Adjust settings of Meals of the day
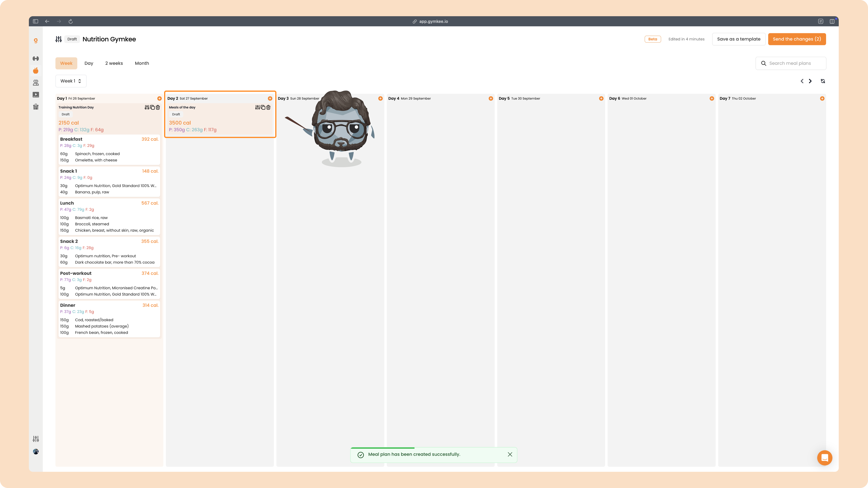The height and width of the screenshot is (488, 868). click(257, 107)
